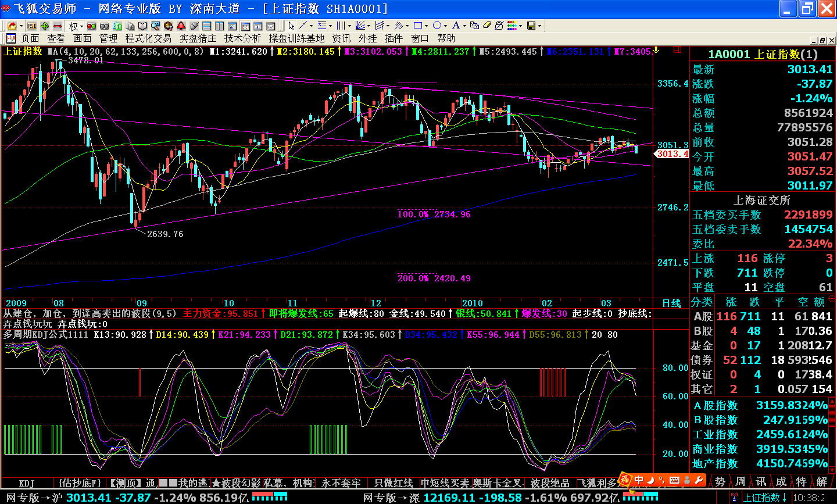Screen dimensions: 837x504
Task: Expand the rectangle tool dropdown arrow
Action: pyautogui.click(x=426, y=26)
